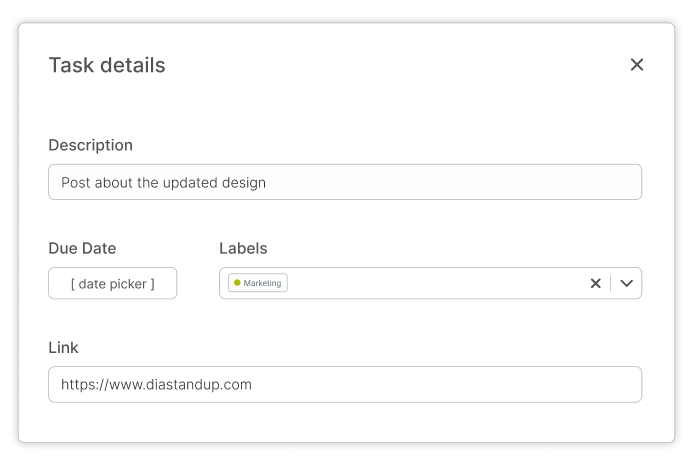
Task: Click the blank space right of the URL text
Action: coord(450,384)
